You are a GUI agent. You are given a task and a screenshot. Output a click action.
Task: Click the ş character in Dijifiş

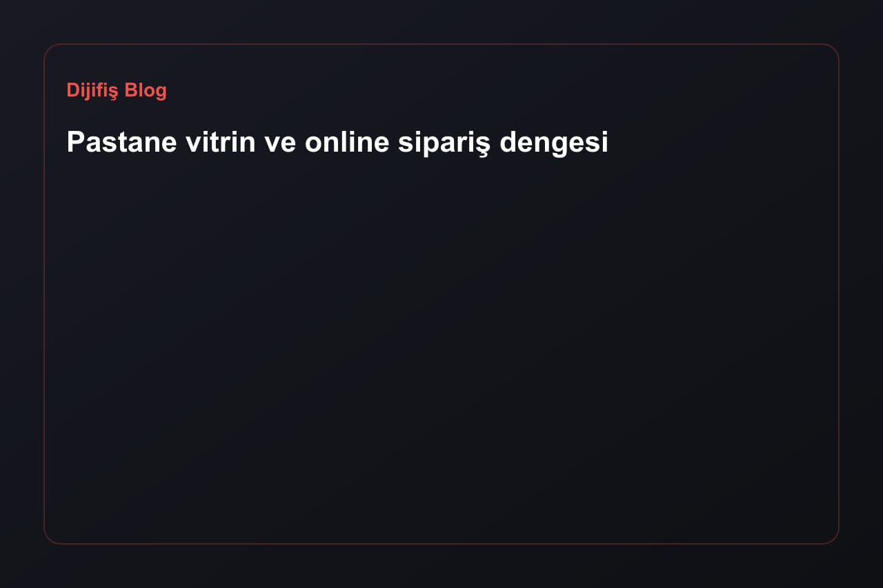coord(115,92)
